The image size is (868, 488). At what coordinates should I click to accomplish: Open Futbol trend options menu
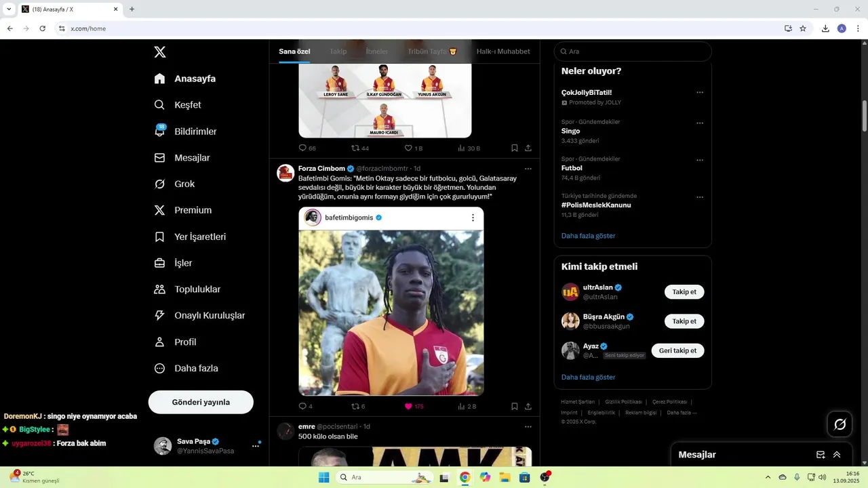[x=700, y=161]
